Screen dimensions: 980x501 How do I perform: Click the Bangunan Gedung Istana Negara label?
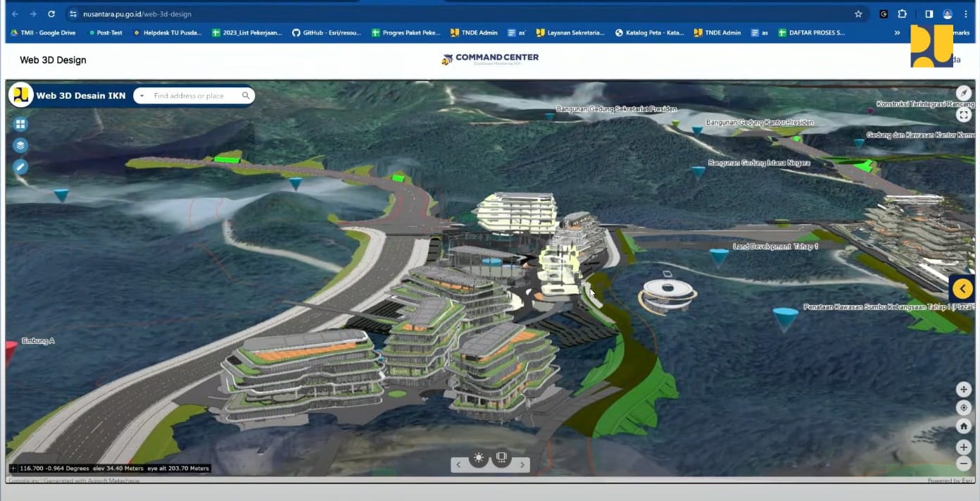point(759,163)
